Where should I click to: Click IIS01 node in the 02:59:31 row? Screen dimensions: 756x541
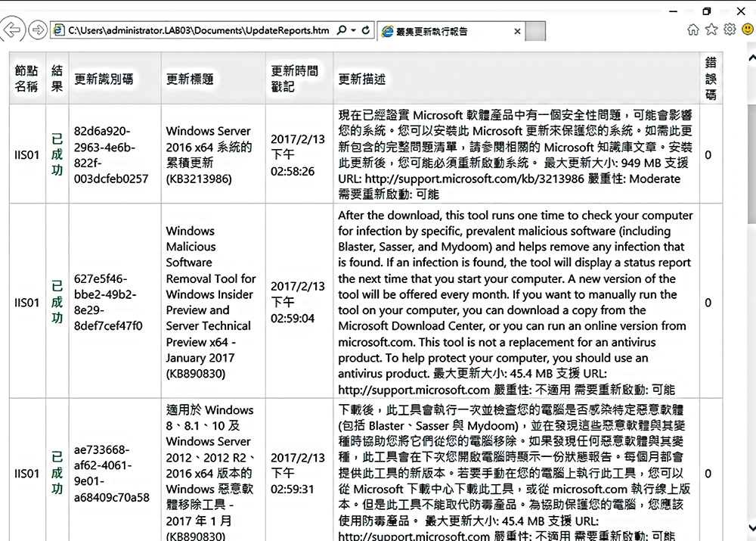(x=26, y=474)
